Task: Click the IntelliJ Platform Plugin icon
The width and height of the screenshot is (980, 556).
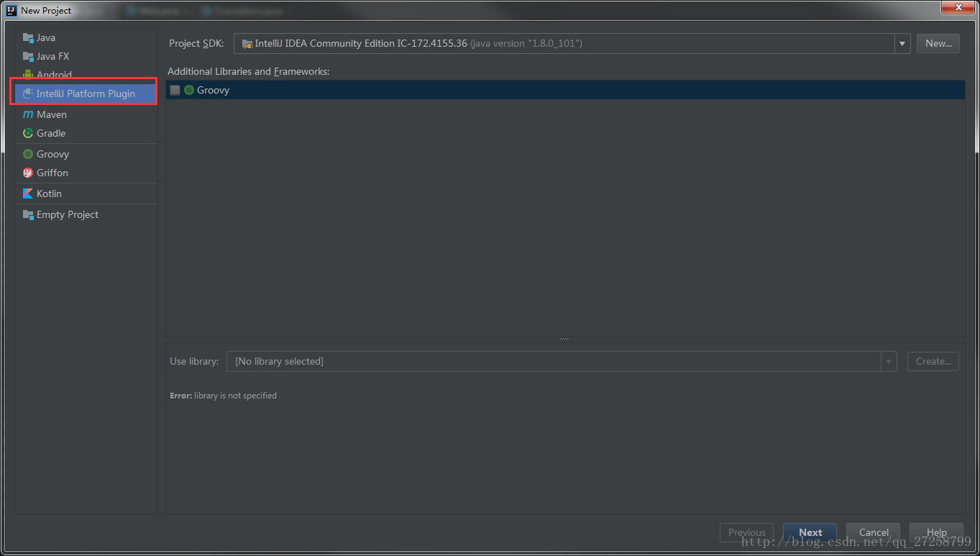Action: click(28, 94)
